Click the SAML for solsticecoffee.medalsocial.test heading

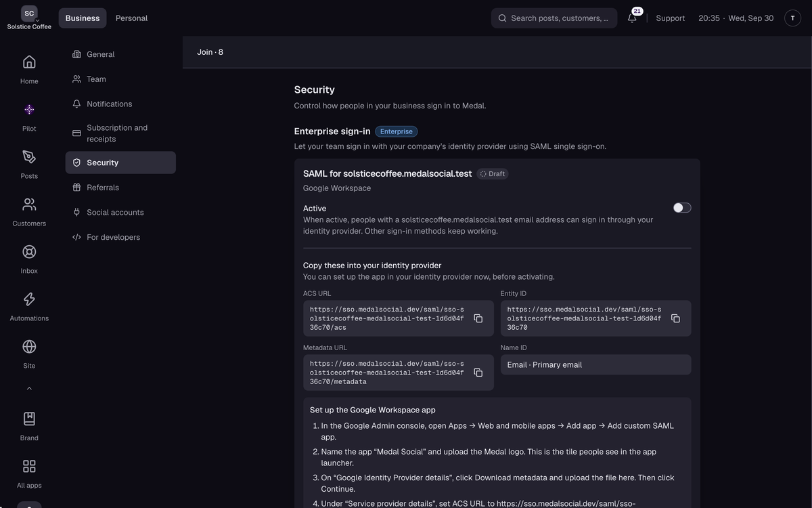pos(388,174)
